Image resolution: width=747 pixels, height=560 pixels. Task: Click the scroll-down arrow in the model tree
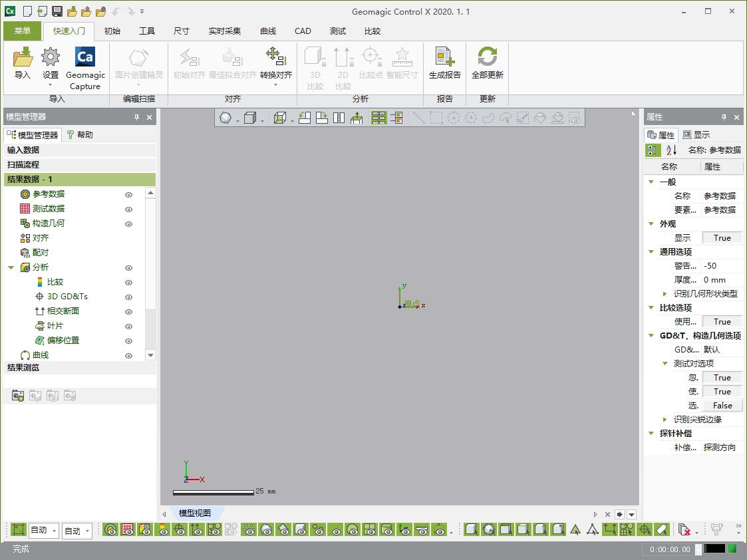click(x=150, y=355)
